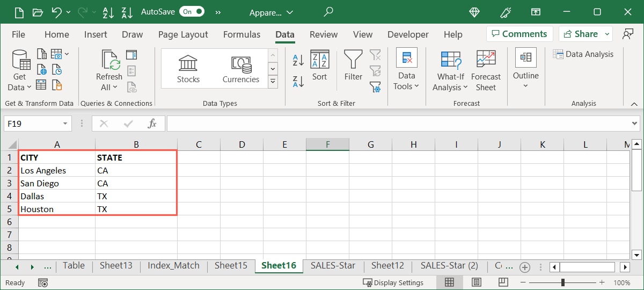Click the Insert Function fx button

click(x=152, y=124)
